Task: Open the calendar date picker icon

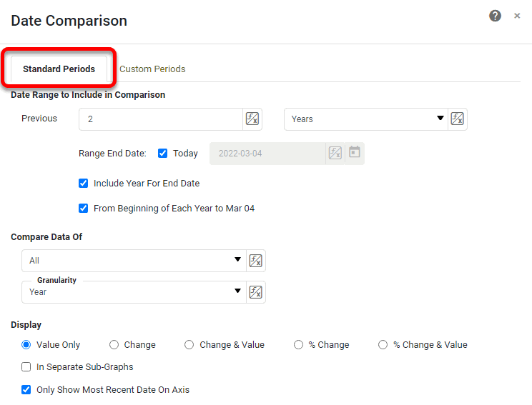Action: click(354, 153)
